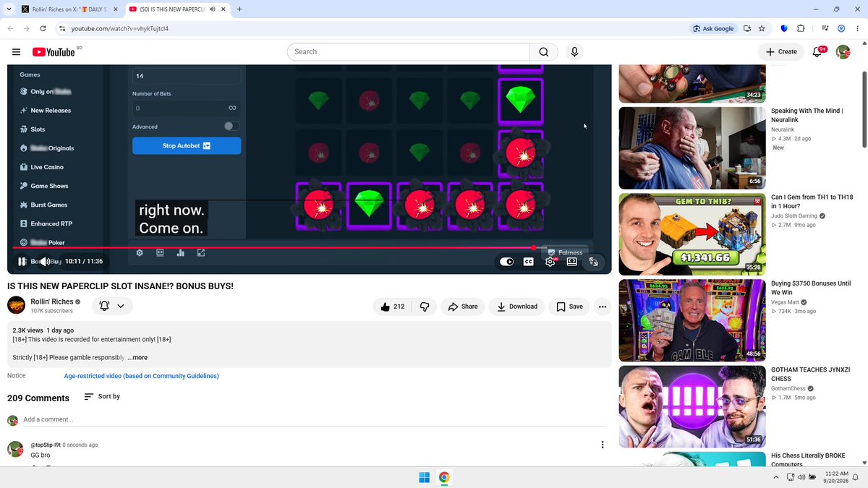Screen dimensions: 868x488
Task: Download the video
Action: (x=516, y=307)
